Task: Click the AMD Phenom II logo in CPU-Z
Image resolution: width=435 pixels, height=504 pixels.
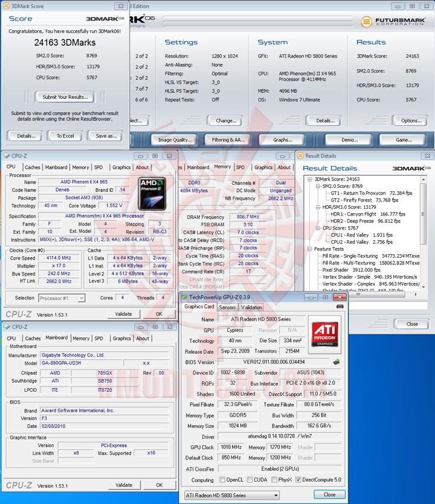Action: [x=152, y=193]
